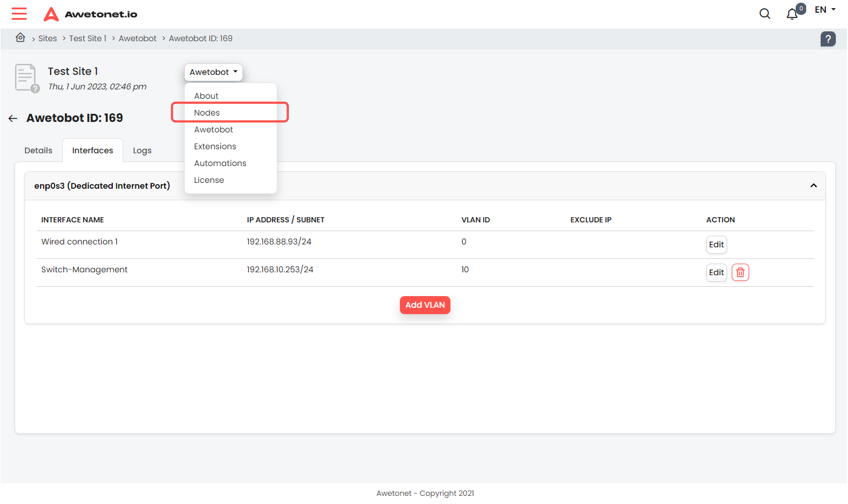This screenshot has height=504, width=848.
Task: Go to home via breadcrumb house icon
Action: 20,38
